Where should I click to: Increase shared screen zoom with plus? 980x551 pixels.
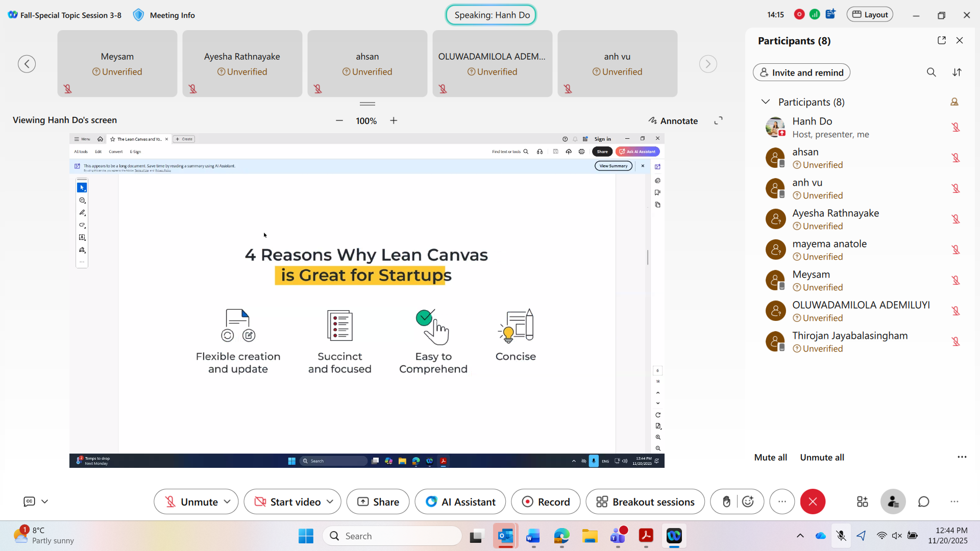point(394,120)
